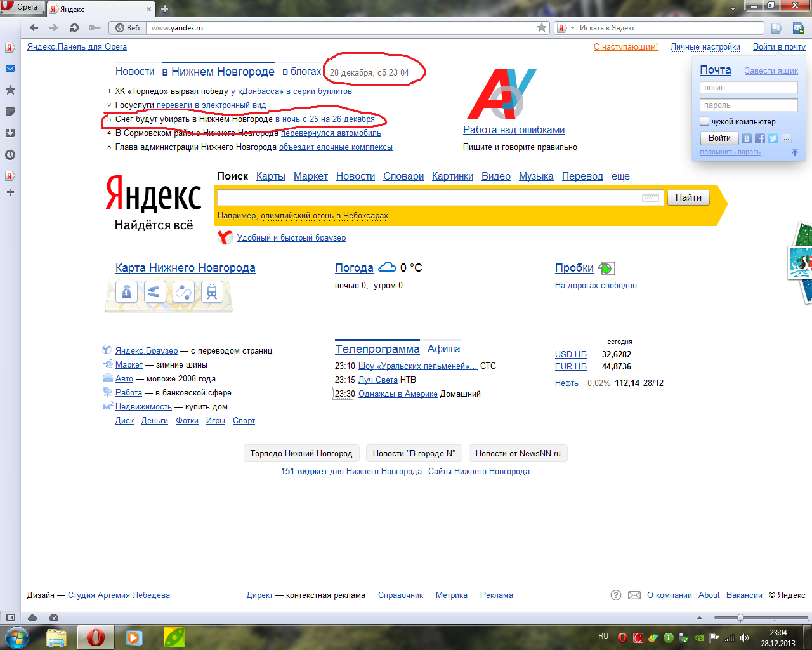The height and width of the screenshot is (650, 812).
Task: Open the Mail panel in Opera sidebar
Action: click(x=10, y=69)
